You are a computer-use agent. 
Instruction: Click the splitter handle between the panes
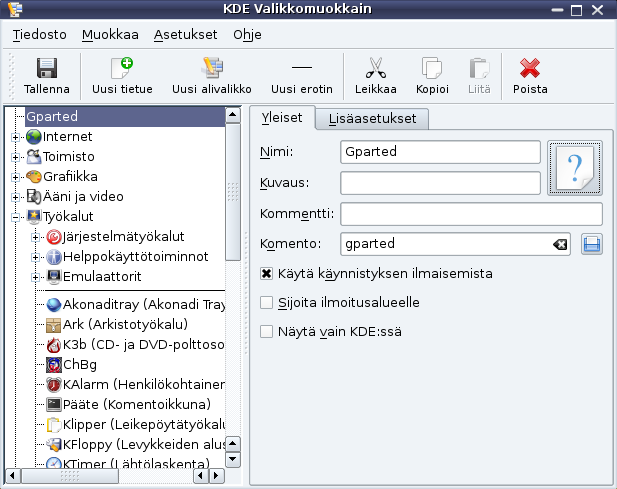246,293
